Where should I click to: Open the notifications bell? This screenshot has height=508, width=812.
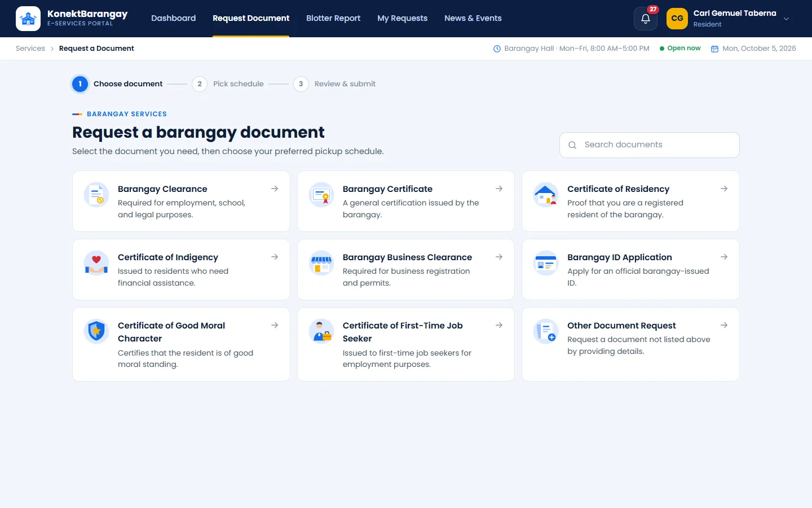point(646,19)
